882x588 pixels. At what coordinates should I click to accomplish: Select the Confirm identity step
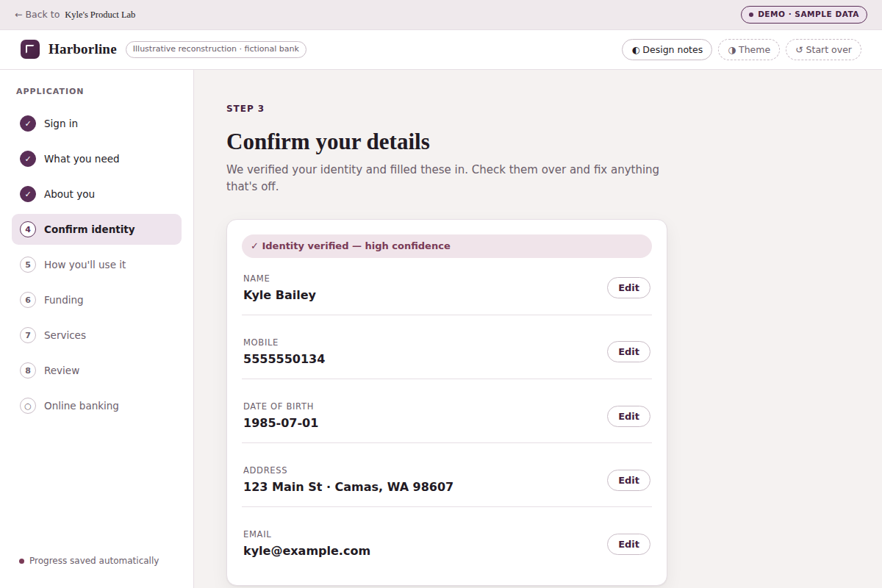click(x=96, y=229)
